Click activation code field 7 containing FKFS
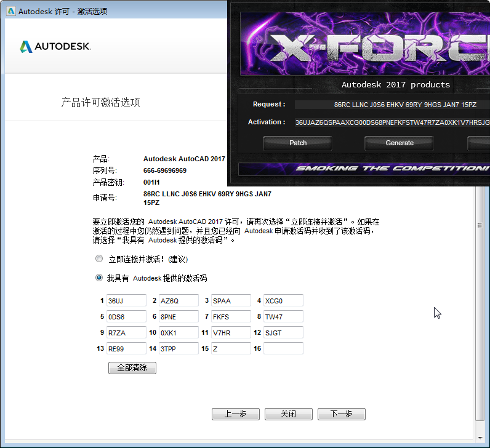Screen dimensions: 490x448 (231, 316)
